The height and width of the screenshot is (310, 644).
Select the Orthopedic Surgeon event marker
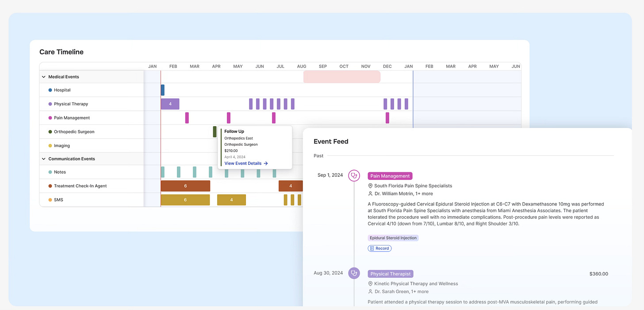(x=215, y=132)
